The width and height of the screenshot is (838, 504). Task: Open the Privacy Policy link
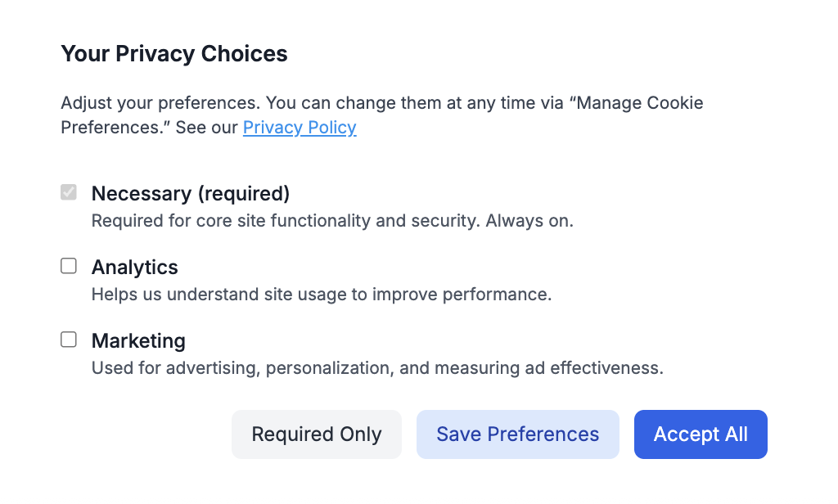click(300, 128)
